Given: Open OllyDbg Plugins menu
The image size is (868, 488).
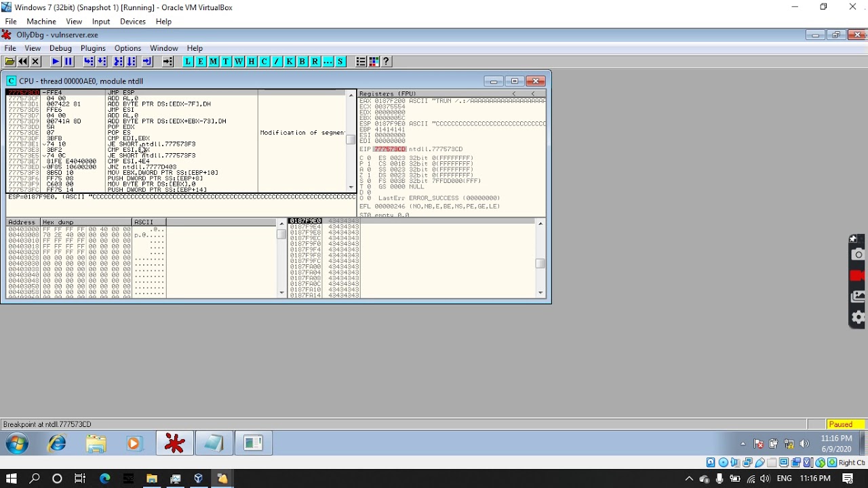Looking at the screenshot, I should tap(93, 48).
